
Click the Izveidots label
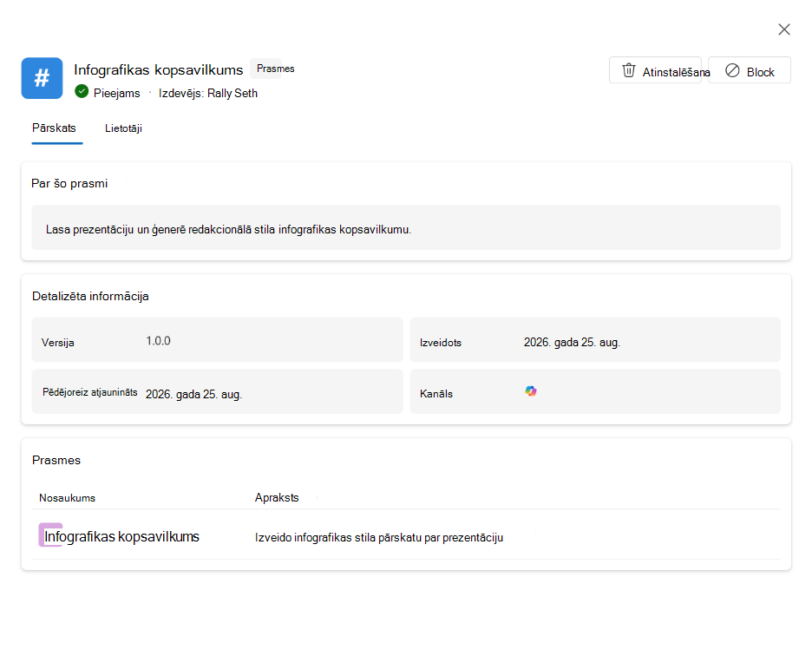click(441, 342)
